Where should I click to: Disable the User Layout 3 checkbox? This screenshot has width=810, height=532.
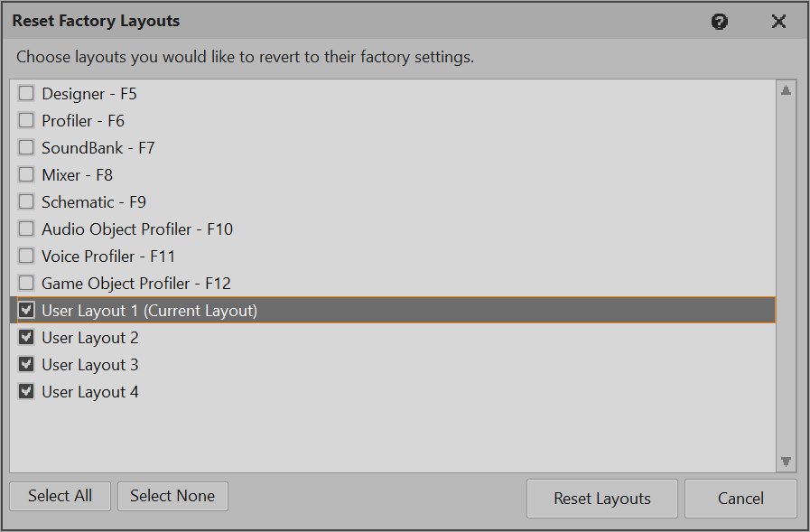tap(26, 364)
